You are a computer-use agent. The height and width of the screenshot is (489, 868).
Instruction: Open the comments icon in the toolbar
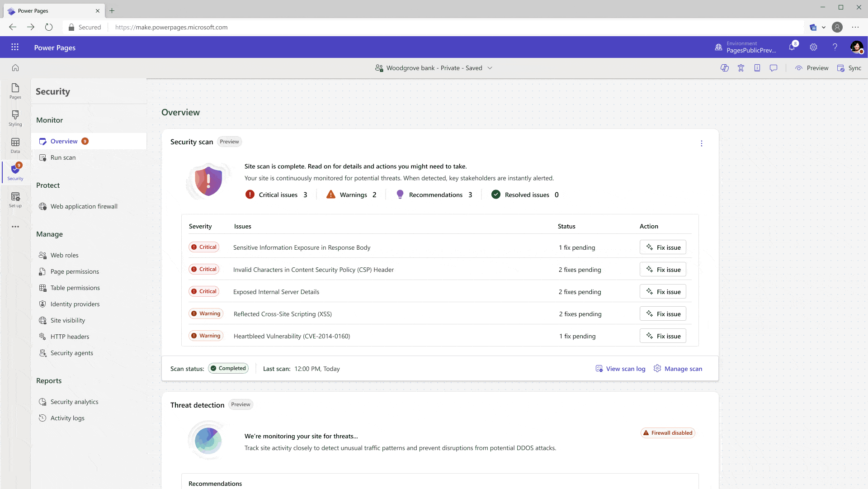774,68
